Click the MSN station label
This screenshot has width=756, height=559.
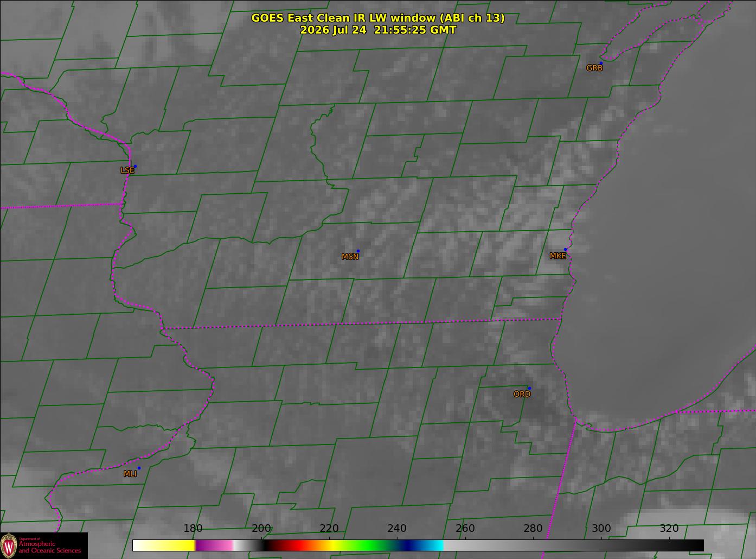pos(350,257)
